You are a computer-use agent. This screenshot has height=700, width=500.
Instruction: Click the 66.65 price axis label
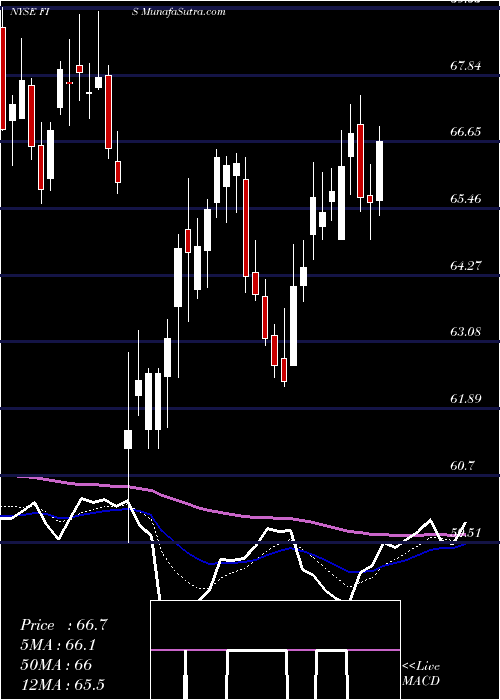click(x=466, y=132)
